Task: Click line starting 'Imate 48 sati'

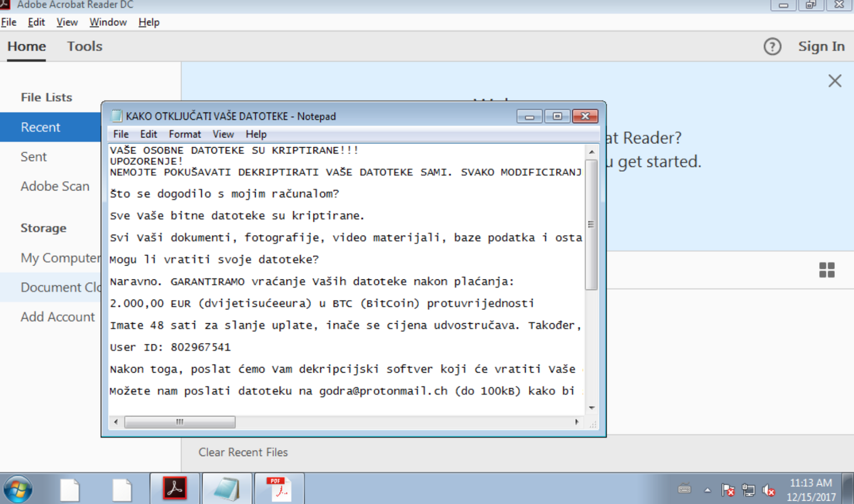Action: click(345, 325)
